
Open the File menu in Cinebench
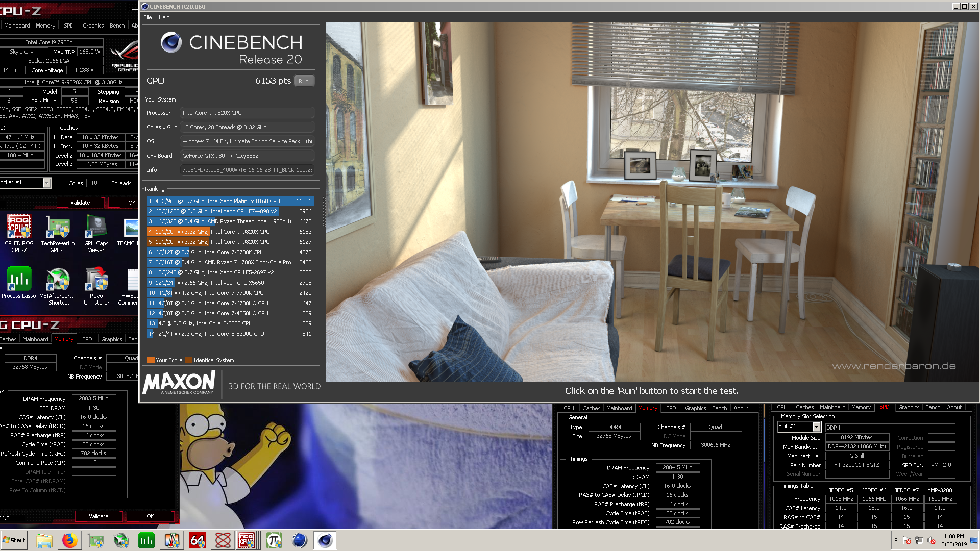coord(148,17)
